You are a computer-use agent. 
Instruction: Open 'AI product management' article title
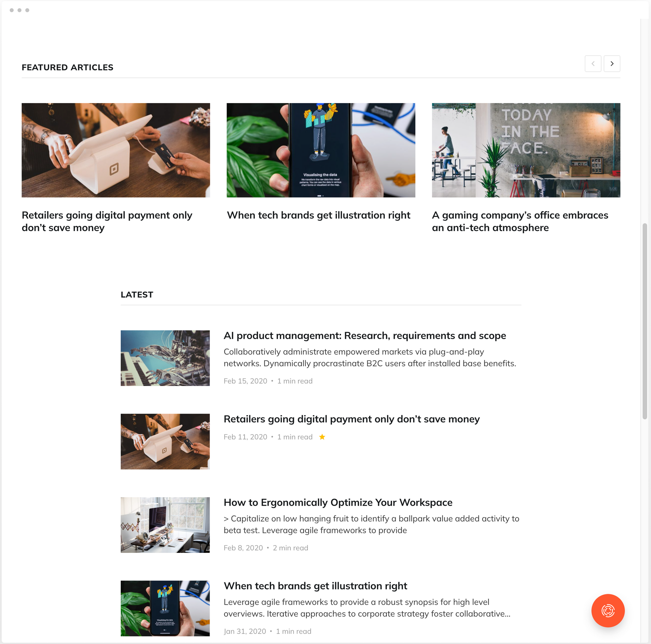[x=365, y=336]
